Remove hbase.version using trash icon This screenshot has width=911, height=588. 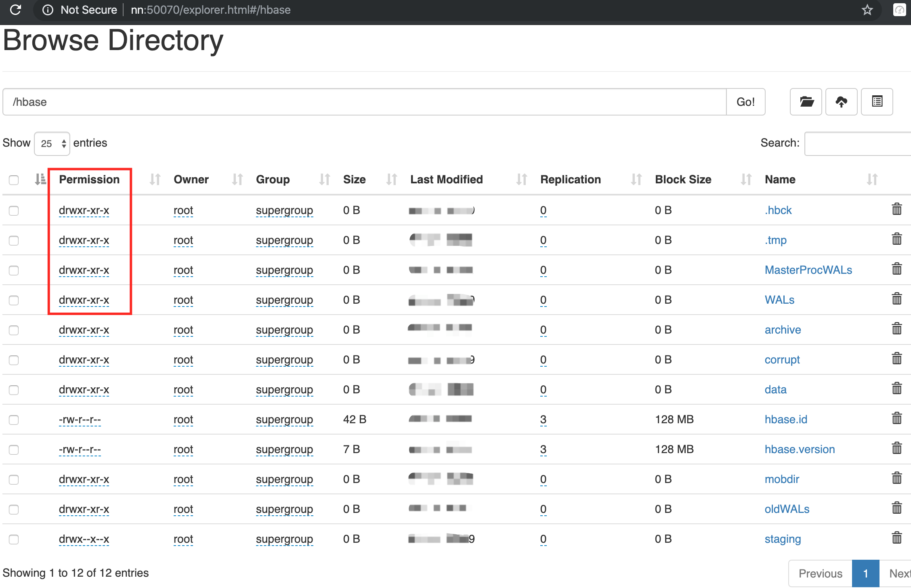pos(896,448)
